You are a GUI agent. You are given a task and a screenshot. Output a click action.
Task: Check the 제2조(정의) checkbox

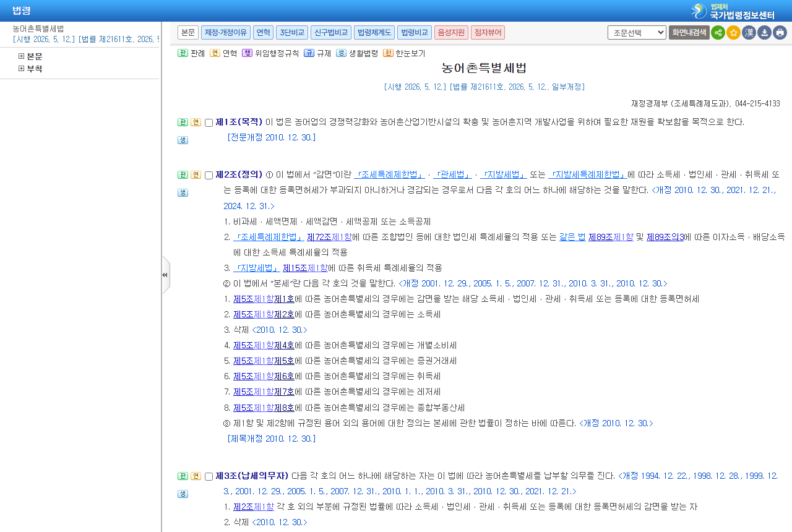tap(209, 175)
